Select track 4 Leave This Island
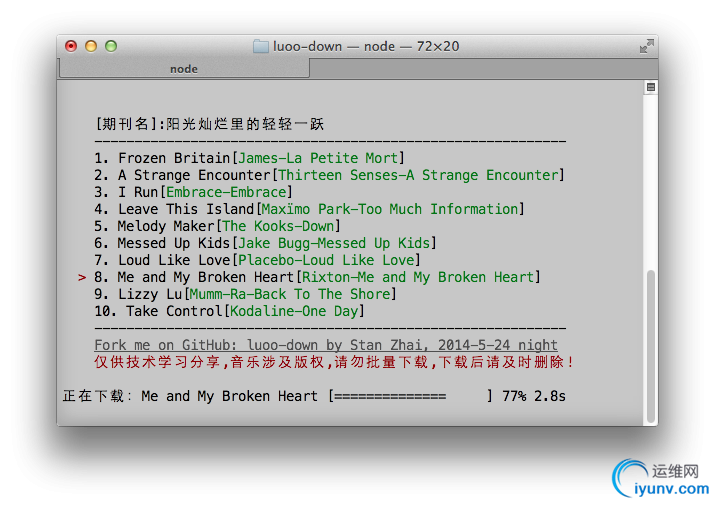The width and height of the screenshot is (715, 505). [309, 209]
